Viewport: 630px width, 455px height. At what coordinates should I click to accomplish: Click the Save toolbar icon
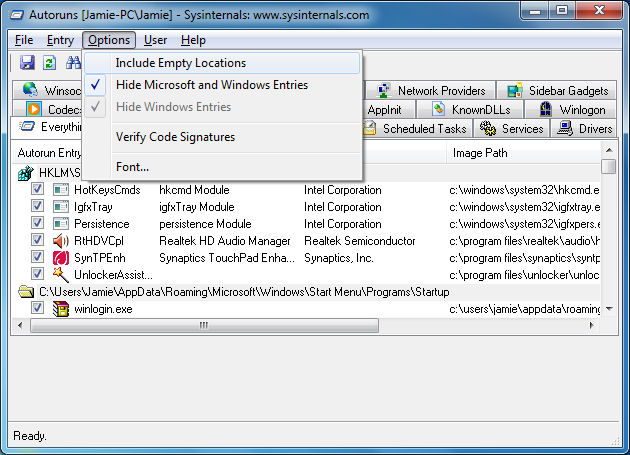click(27, 63)
